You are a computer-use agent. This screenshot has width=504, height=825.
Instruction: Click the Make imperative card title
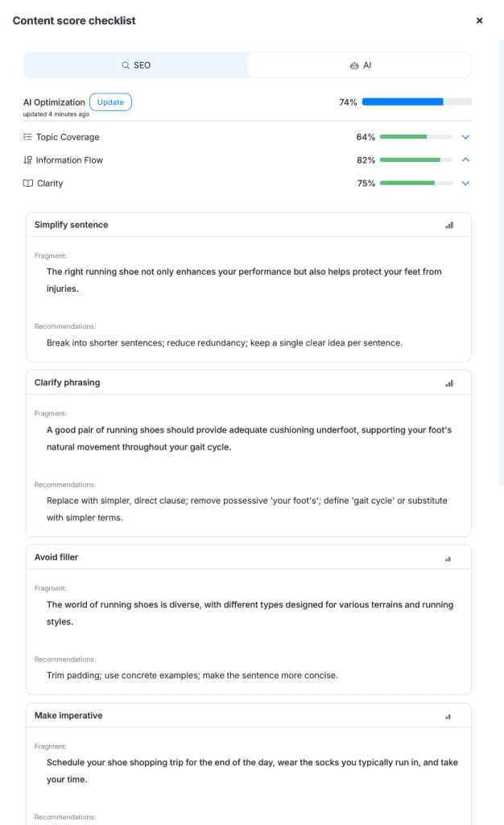(68, 715)
